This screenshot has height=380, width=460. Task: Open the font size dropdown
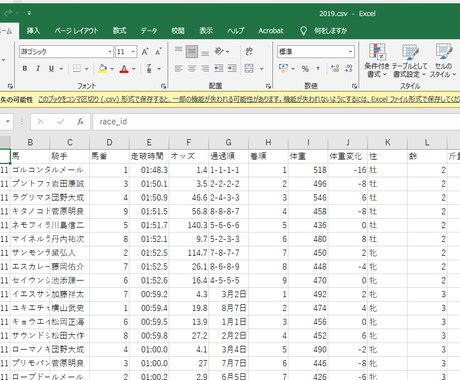coord(133,52)
